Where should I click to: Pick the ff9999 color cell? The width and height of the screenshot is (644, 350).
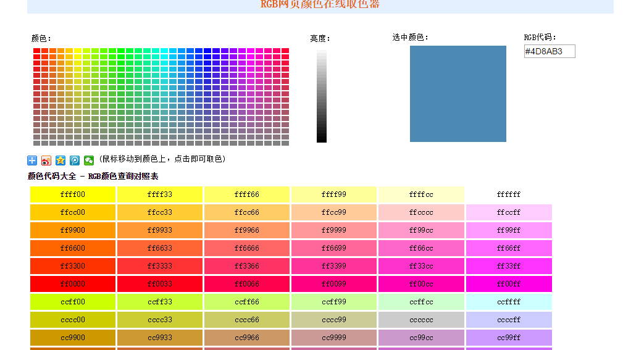click(x=334, y=230)
